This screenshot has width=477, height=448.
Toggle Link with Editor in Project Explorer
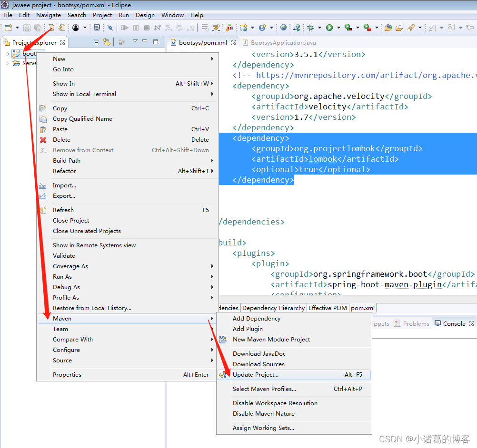(107, 42)
